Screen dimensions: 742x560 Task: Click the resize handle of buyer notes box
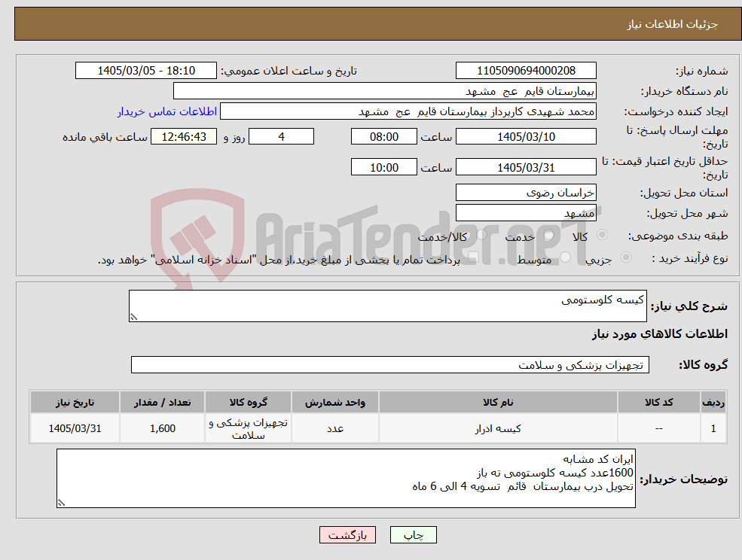pos(61,504)
